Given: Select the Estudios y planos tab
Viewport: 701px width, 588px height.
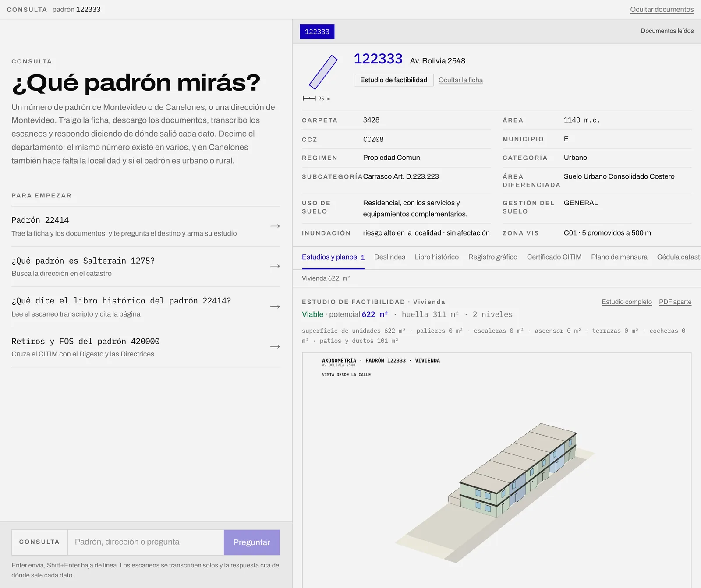Looking at the screenshot, I should pos(333,257).
